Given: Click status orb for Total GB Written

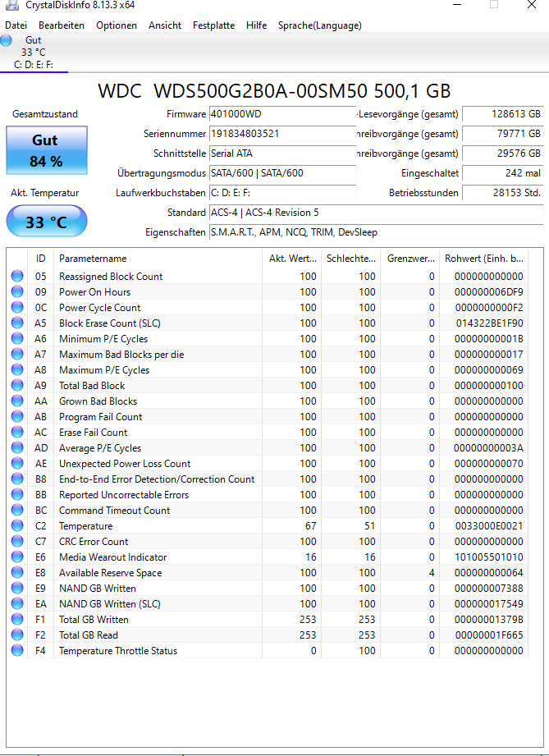Looking at the screenshot, I should tap(17, 619).
